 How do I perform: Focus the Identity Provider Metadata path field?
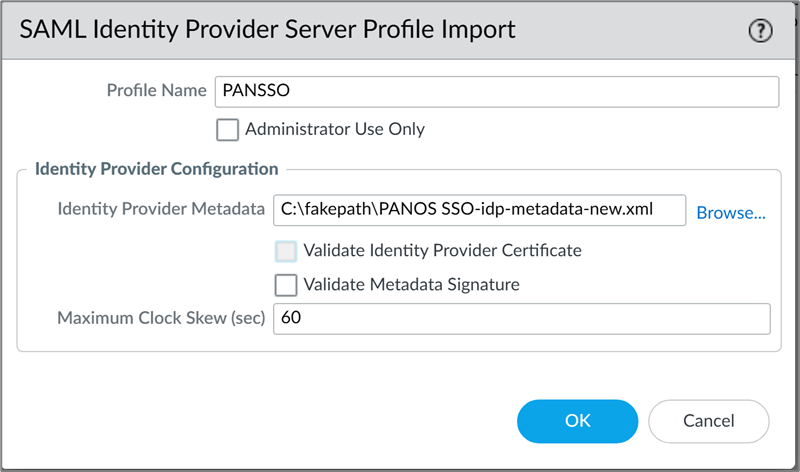(478, 212)
